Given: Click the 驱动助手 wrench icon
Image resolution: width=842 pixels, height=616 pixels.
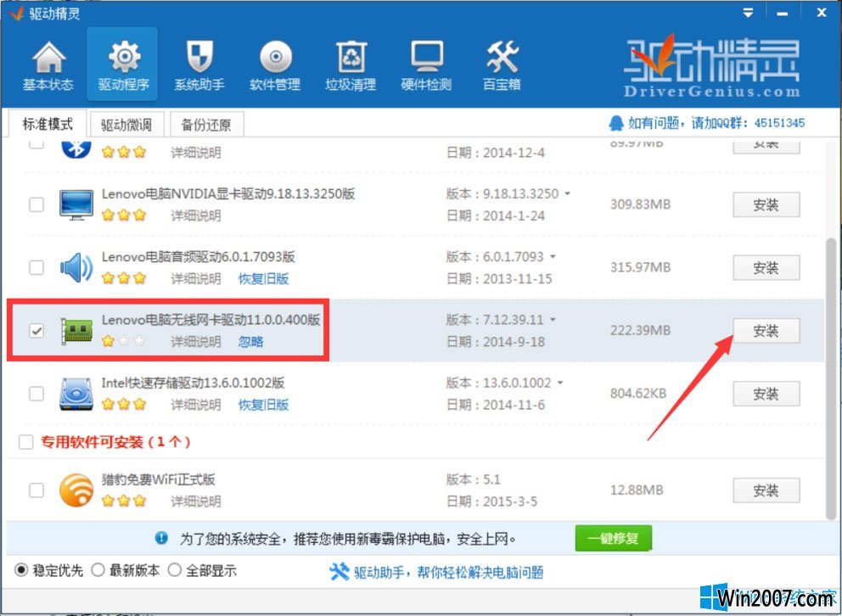Looking at the screenshot, I should (x=339, y=572).
